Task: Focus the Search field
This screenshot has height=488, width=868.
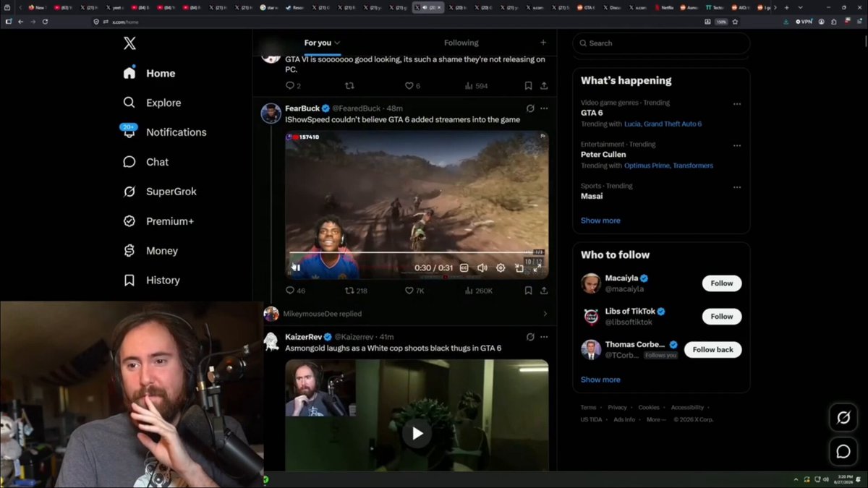Action: pos(661,43)
